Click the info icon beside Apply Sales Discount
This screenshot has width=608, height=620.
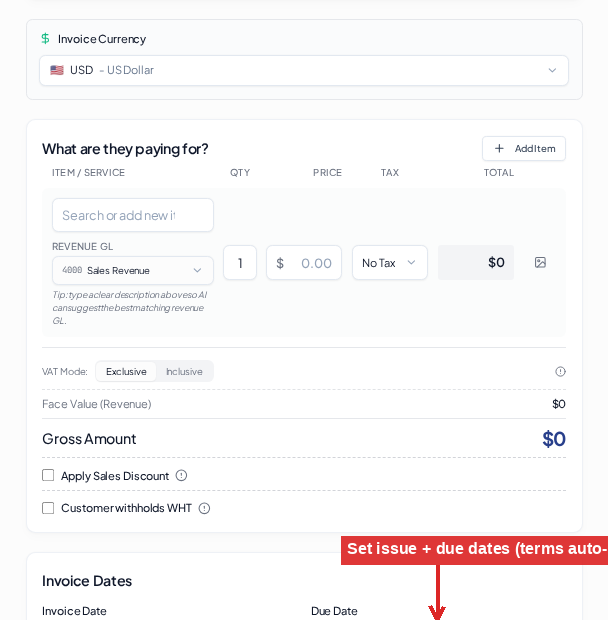(x=181, y=475)
